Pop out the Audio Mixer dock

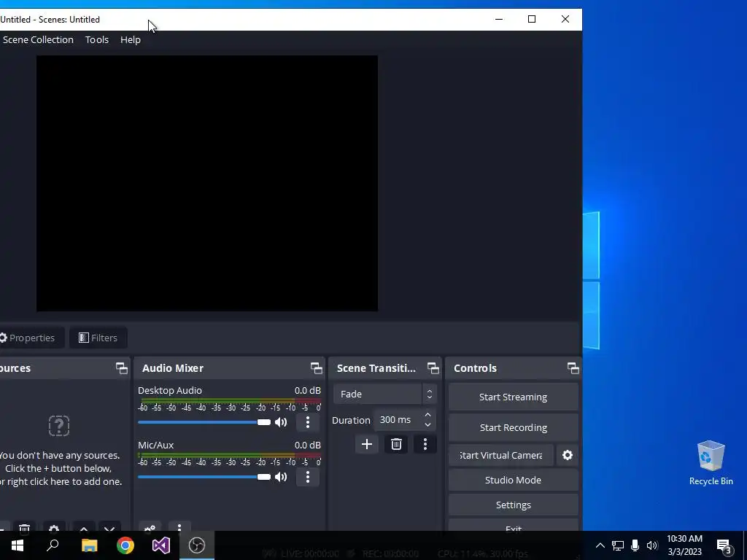pyautogui.click(x=317, y=368)
